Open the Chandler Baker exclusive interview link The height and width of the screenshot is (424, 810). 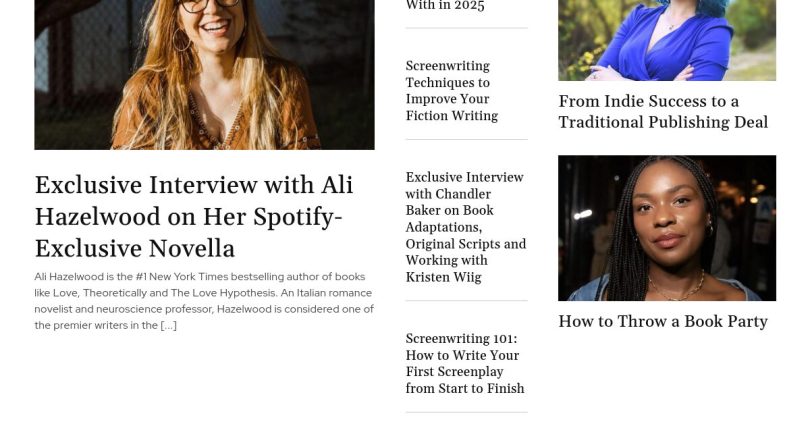(x=465, y=227)
